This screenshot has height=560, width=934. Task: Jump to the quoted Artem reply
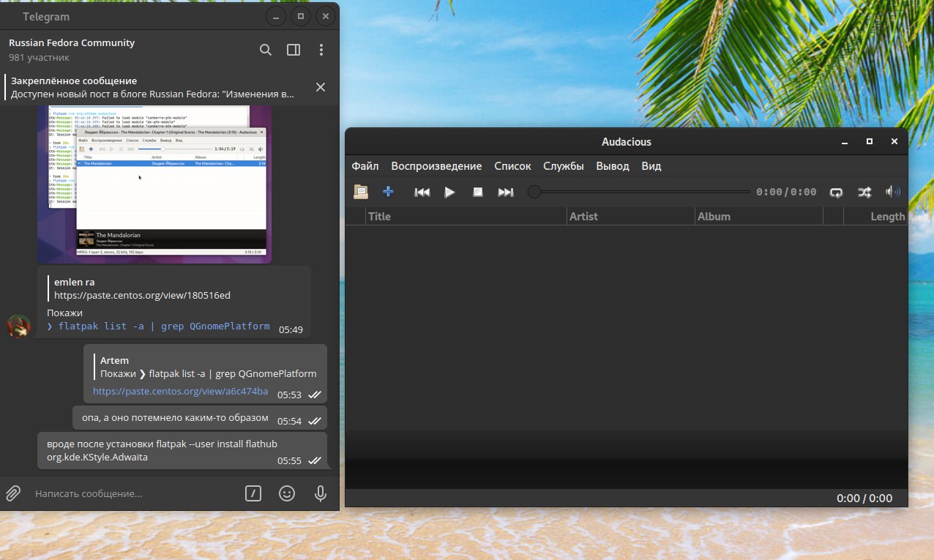(205, 367)
